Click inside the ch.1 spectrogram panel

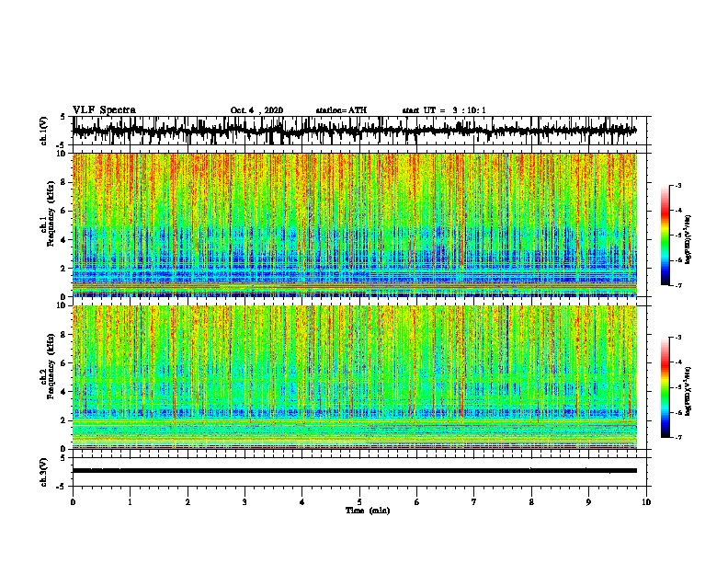click(x=354, y=224)
